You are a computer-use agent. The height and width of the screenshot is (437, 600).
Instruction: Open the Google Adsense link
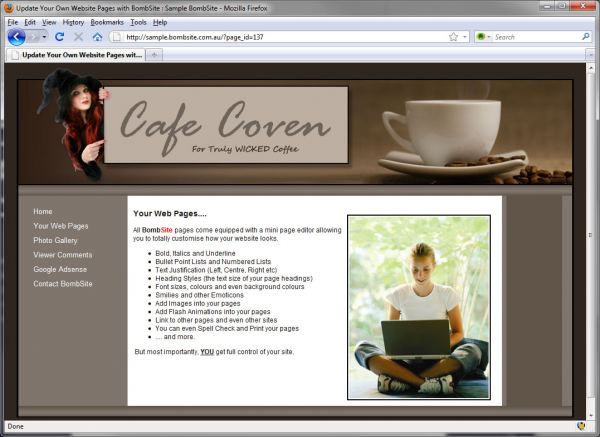tap(60, 269)
